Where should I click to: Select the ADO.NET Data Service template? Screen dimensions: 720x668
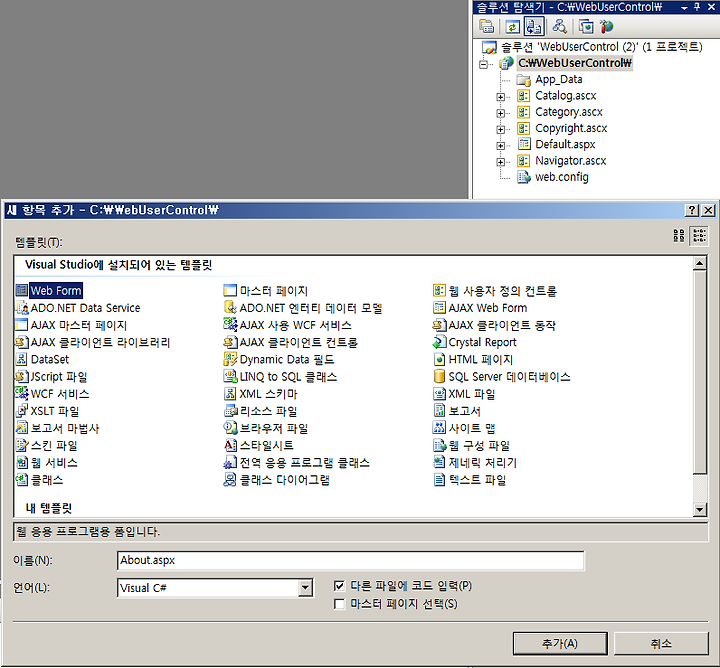point(78,308)
